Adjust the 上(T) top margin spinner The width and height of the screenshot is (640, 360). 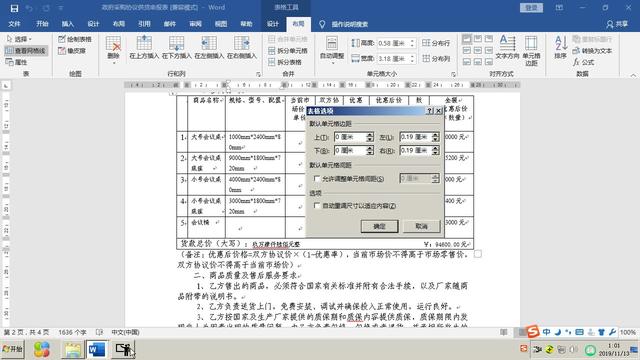[x=370, y=137]
